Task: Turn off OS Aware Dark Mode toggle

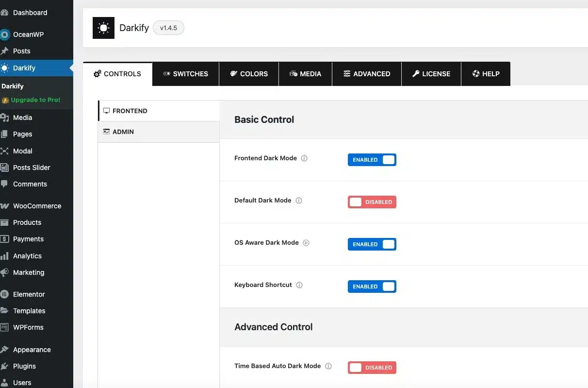Action: click(x=372, y=244)
